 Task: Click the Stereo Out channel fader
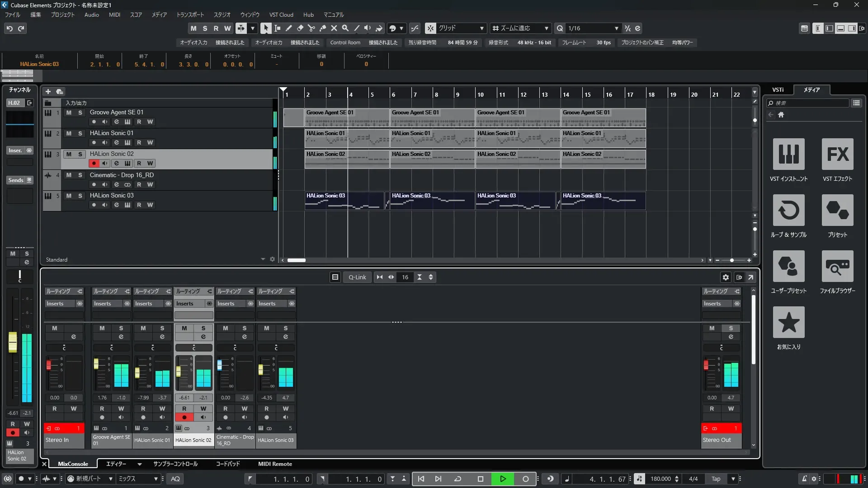click(706, 365)
